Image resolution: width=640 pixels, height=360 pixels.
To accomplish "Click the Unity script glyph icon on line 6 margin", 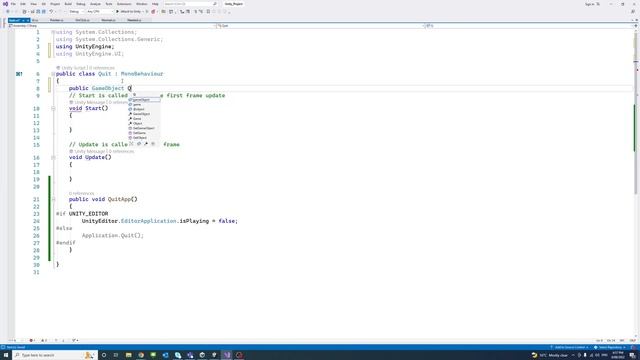I will [19, 74].
